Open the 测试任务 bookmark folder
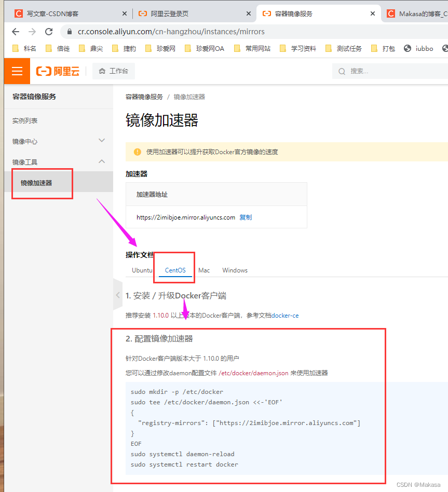Image resolution: width=448 pixels, height=492 pixels. click(344, 48)
